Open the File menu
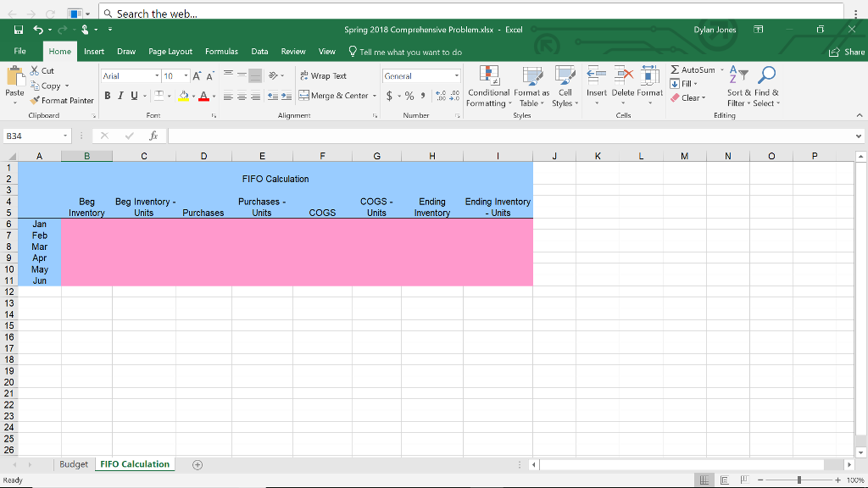Viewport: 868px width, 488px height. [20, 51]
